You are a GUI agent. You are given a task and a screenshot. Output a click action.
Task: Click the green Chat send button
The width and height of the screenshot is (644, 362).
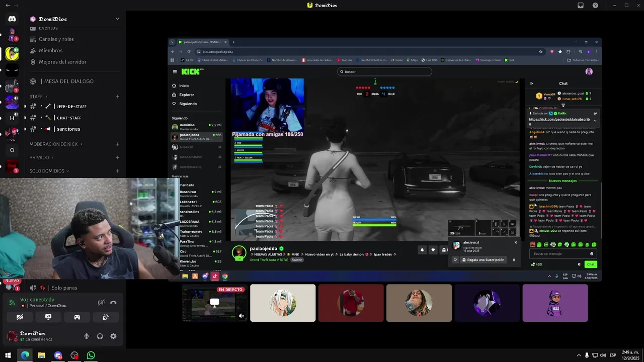pyautogui.click(x=591, y=264)
